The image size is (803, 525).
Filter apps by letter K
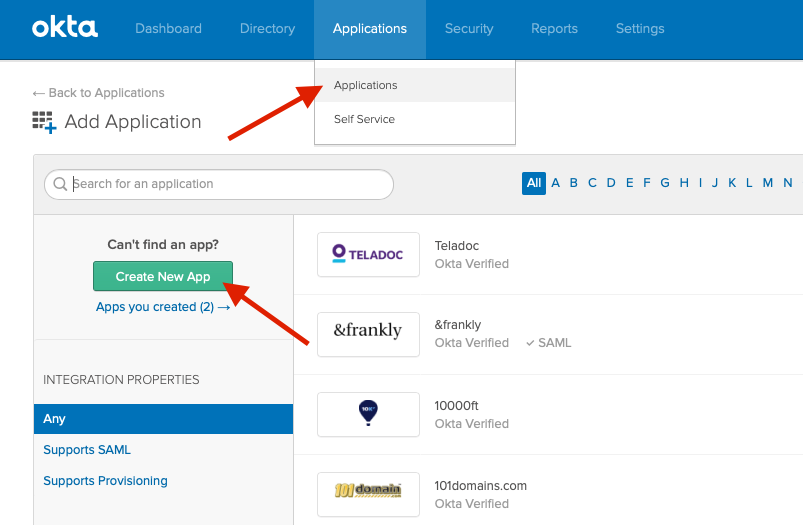click(732, 183)
